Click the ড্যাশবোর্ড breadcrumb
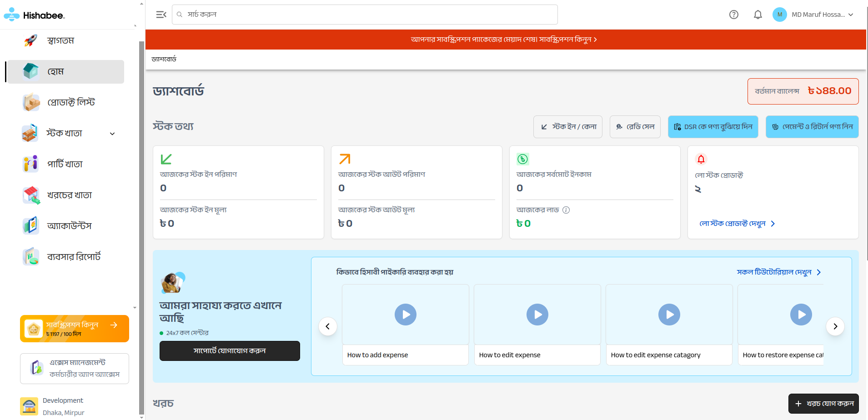The image size is (868, 420). click(164, 59)
